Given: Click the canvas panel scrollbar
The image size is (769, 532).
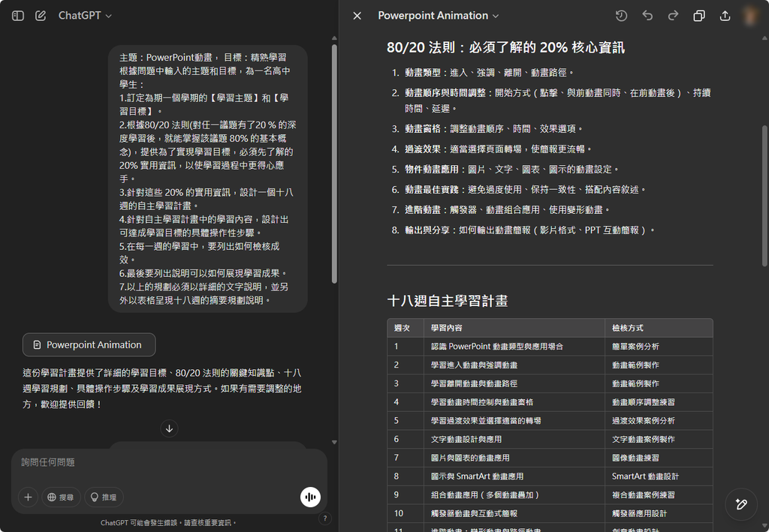Looking at the screenshot, I should tap(764, 196).
